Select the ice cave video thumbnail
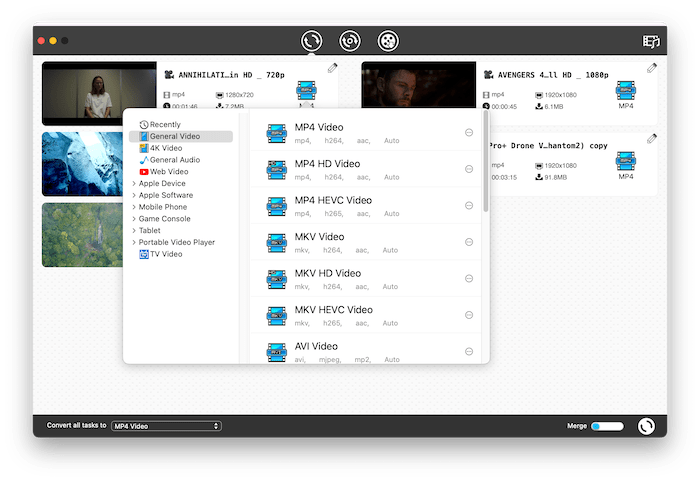 point(98,164)
